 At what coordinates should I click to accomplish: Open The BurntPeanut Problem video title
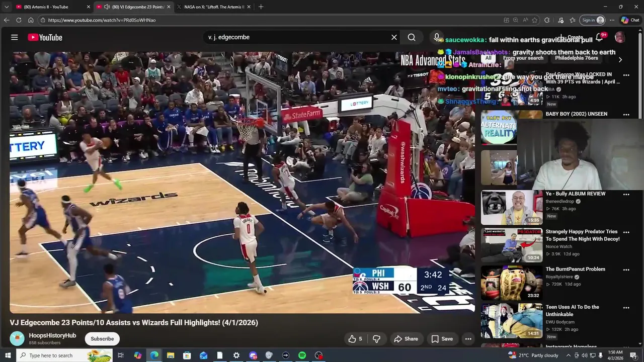(575, 269)
